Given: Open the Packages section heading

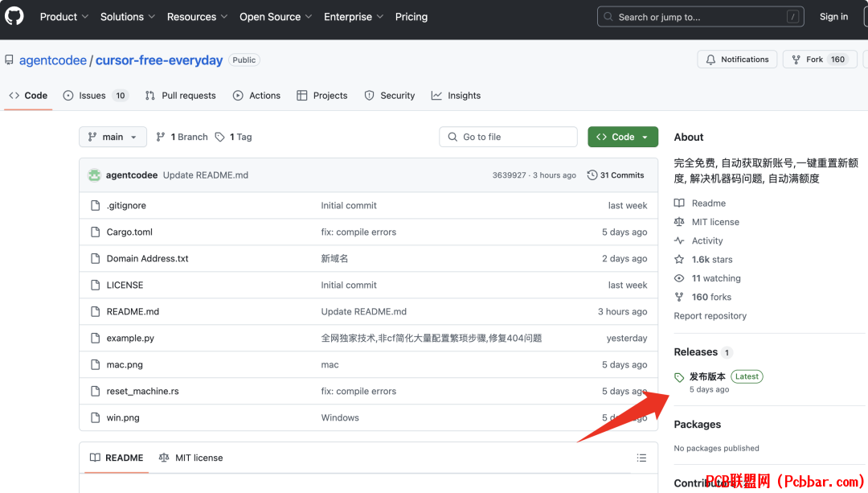Looking at the screenshot, I should pos(698,425).
